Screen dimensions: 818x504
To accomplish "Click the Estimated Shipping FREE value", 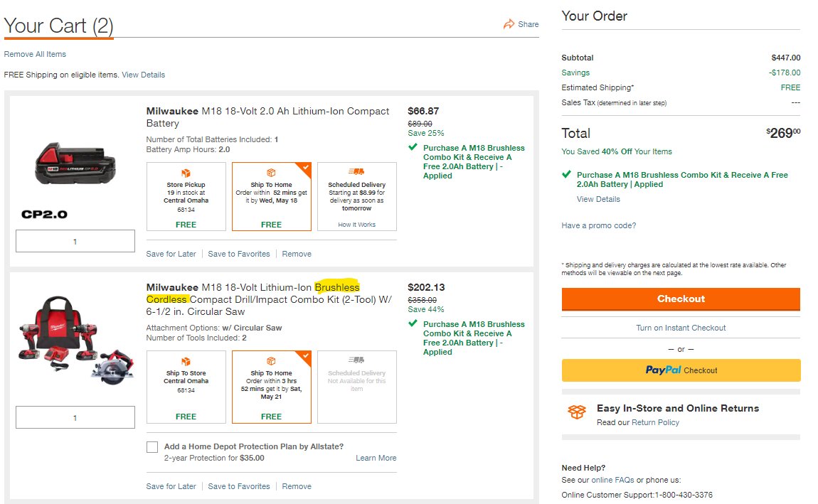I will [790, 87].
